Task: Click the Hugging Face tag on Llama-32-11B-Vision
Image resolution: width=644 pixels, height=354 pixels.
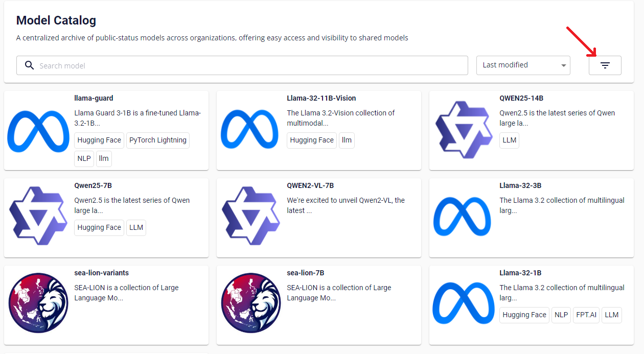Action: 312,140
